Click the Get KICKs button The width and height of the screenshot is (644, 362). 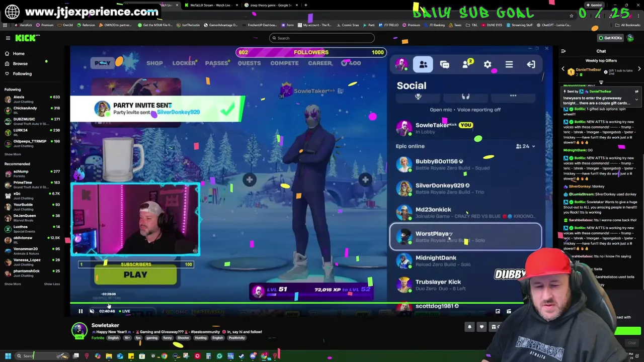tap(610, 38)
